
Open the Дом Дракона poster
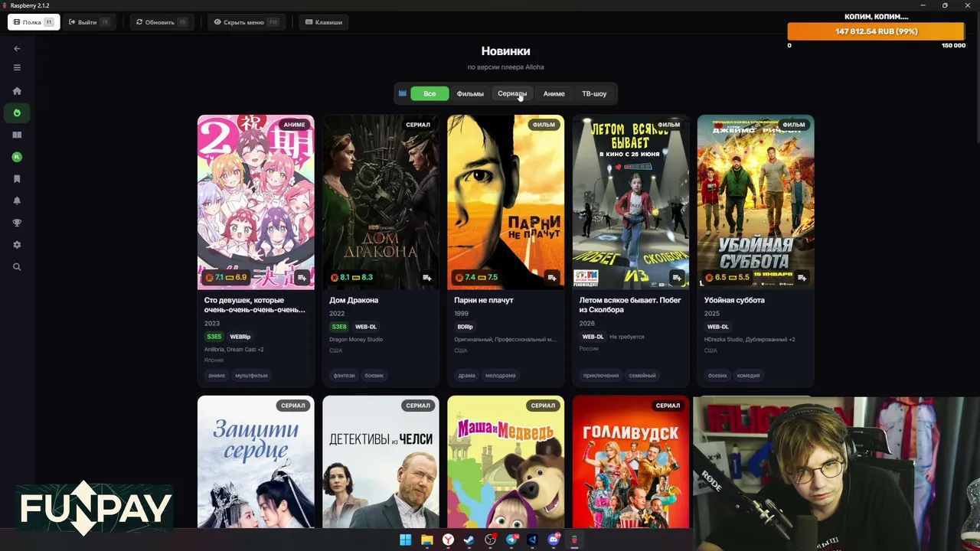[x=381, y=202]
